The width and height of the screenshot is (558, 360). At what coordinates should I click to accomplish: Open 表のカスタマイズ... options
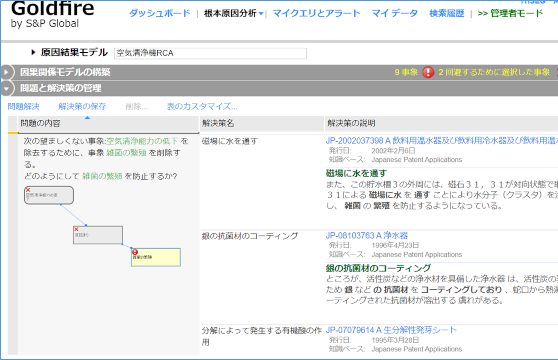coord(202,106)
